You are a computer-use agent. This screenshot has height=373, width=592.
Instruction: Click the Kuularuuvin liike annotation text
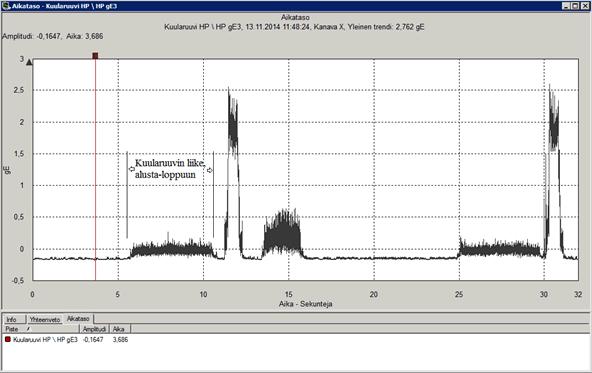pos(170,169)
